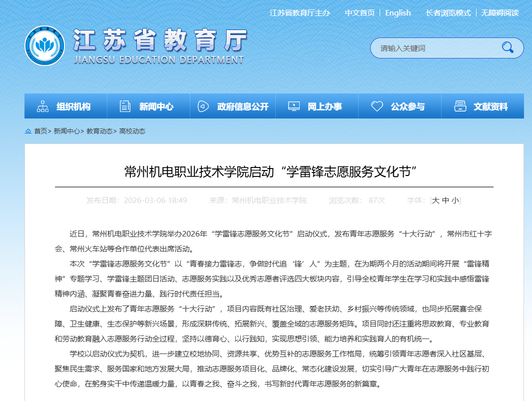Click the home icon in breadcrumb

click(28, 131)
